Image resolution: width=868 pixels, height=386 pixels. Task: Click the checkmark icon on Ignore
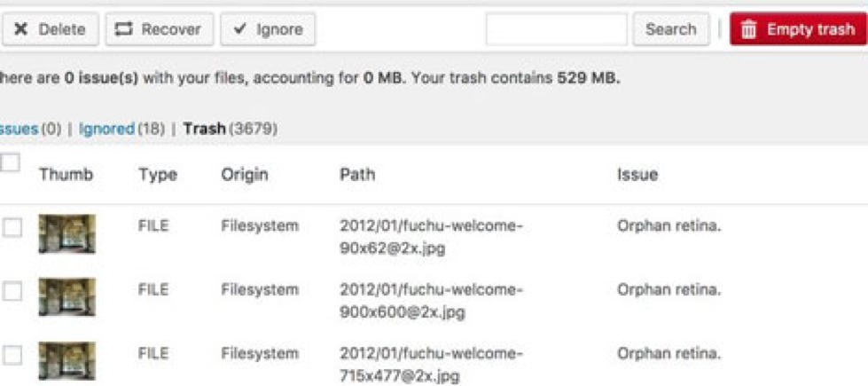tap(239, 28)
